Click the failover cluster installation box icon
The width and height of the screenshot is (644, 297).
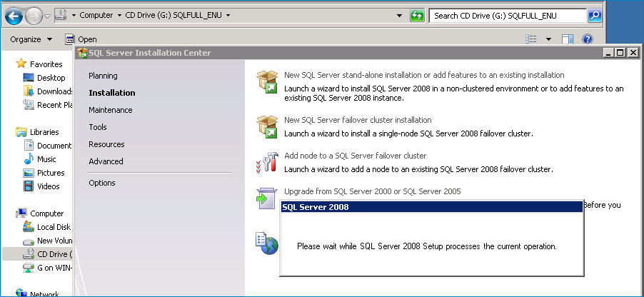tap(267, 126)
